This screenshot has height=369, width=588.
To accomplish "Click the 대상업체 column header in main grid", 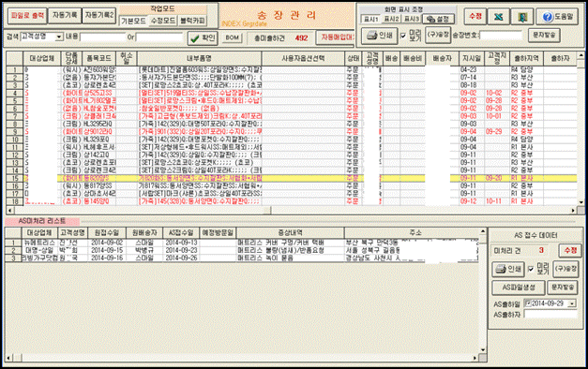I will tap(41, 58).
